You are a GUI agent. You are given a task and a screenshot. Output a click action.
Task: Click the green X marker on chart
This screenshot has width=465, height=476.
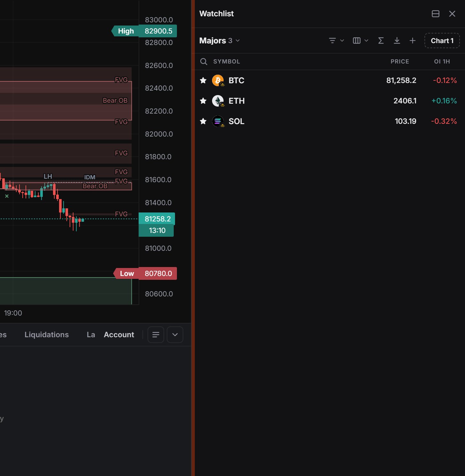pyautogui.click(x=7, y=196)
